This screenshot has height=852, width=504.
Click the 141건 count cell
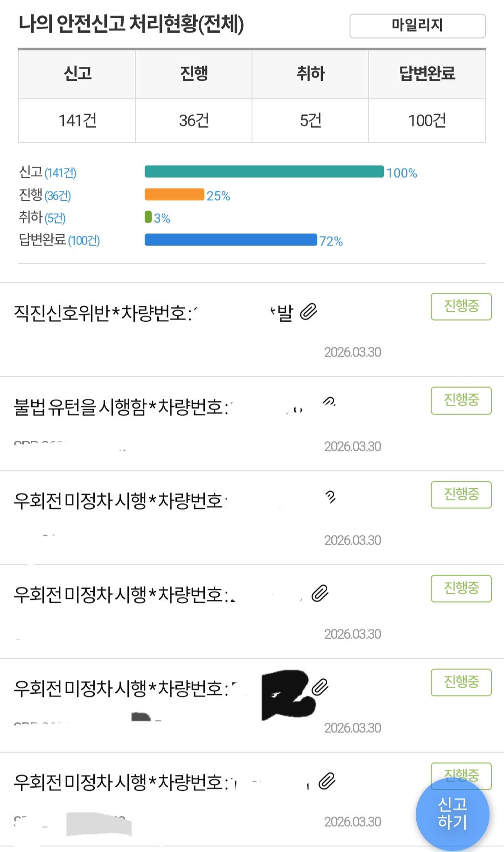tap(77, 120)
